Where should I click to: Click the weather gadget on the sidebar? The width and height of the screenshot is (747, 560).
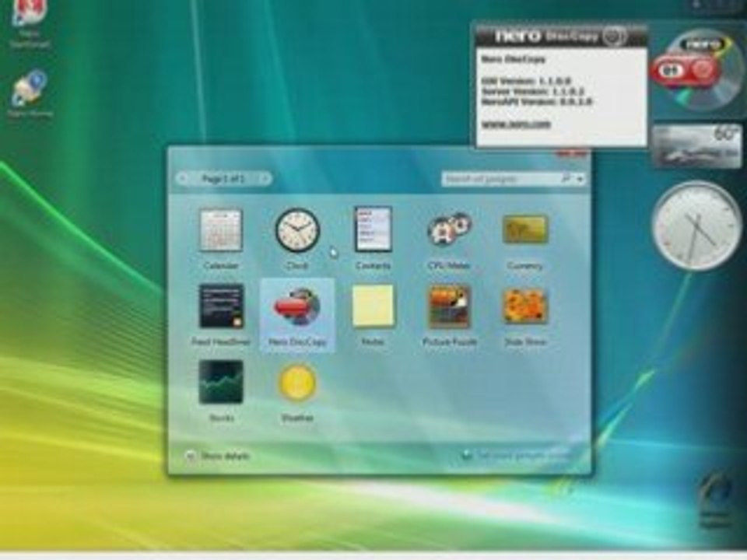coord(696,145)
